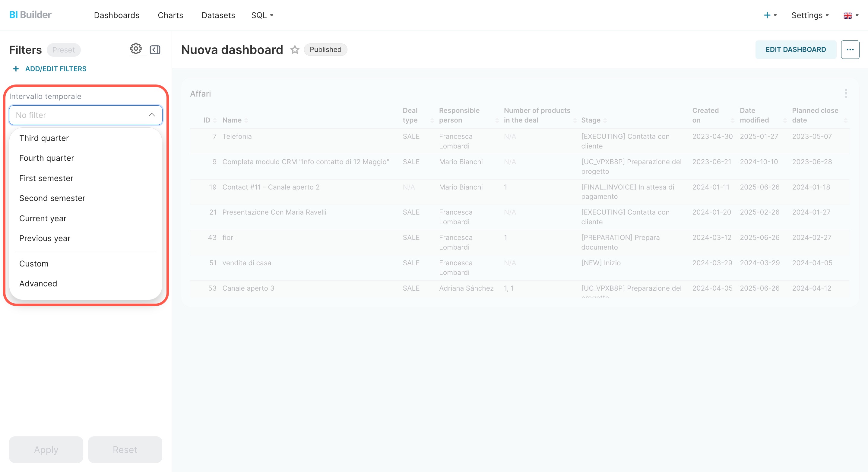Image resolution: width=868 pixels, height=472 pixels.
Task: Favorite the dashboard with the star icon
Action: [295, 50]
